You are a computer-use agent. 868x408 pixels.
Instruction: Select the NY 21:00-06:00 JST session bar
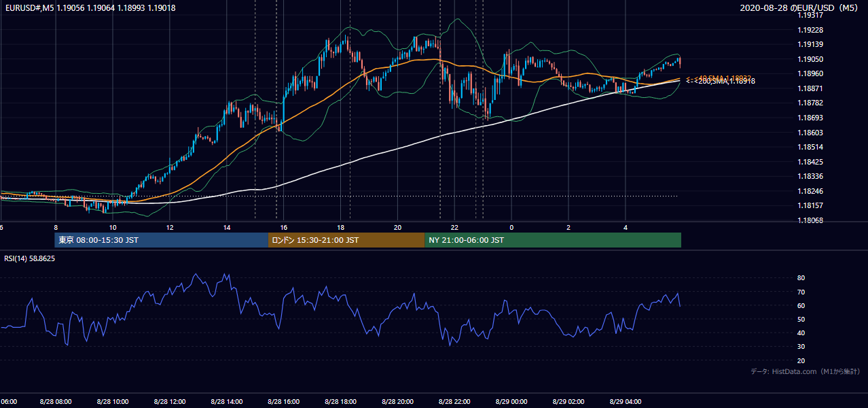553,240
